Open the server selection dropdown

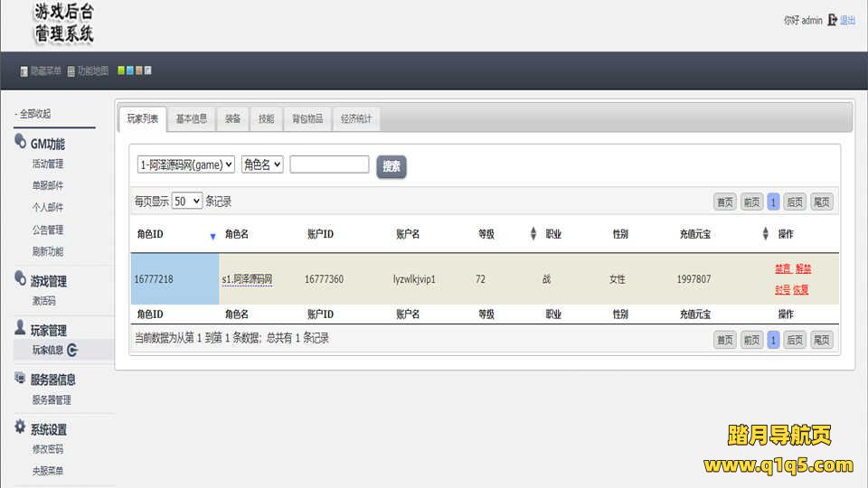click(186, 164)
